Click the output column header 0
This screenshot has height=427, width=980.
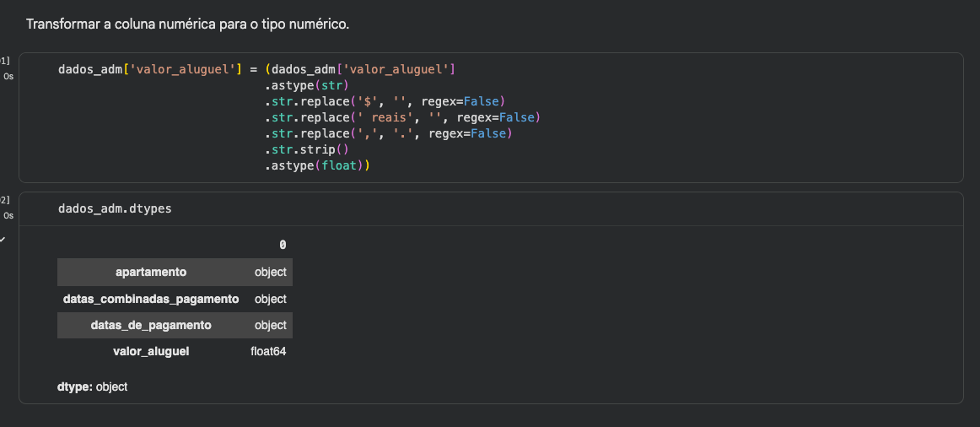pos(283,245)
